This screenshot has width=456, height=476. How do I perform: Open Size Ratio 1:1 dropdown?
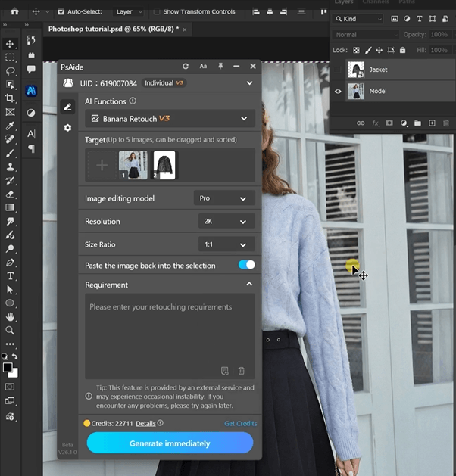point(226,244)
